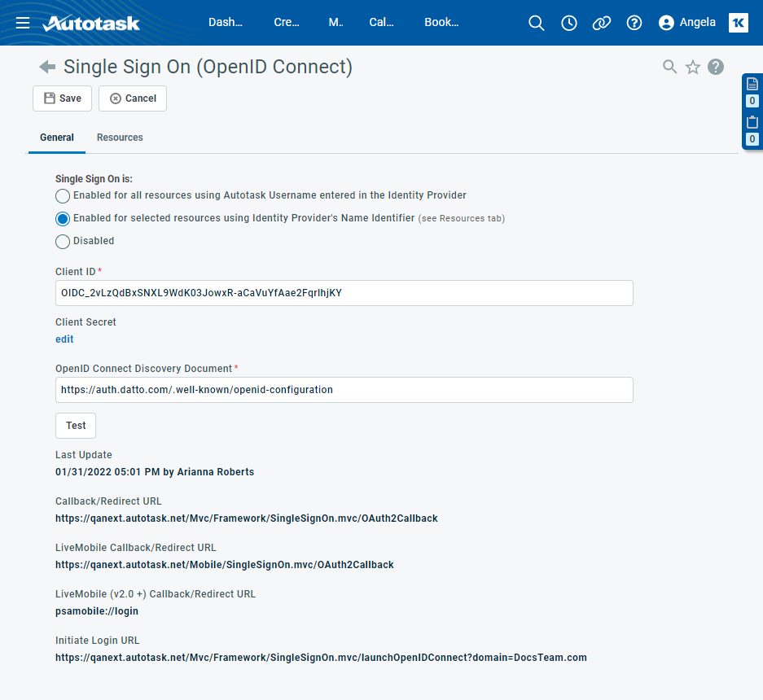Open the Angela user profile menu
Image resolution: width=763 pixels, height=700 pixels.
687,23
